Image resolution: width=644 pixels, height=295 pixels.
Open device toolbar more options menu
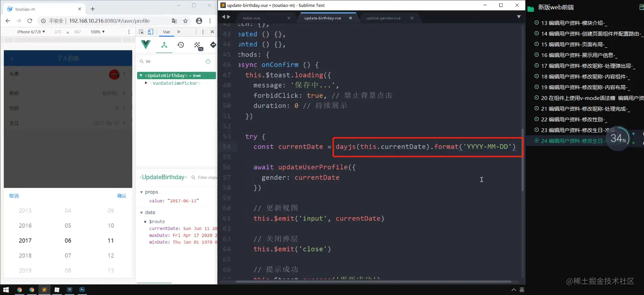click(129, 32)
